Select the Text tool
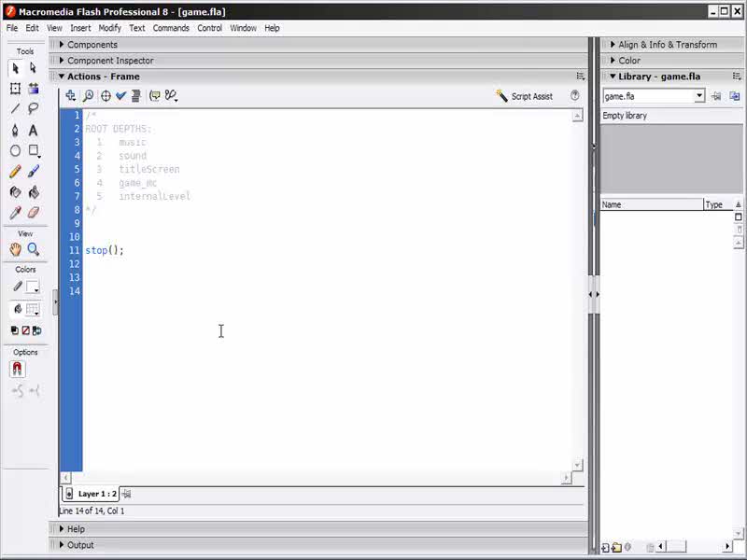 34,131
